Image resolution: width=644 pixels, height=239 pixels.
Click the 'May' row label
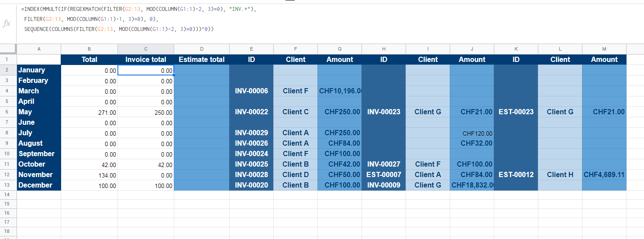point(39,112)
